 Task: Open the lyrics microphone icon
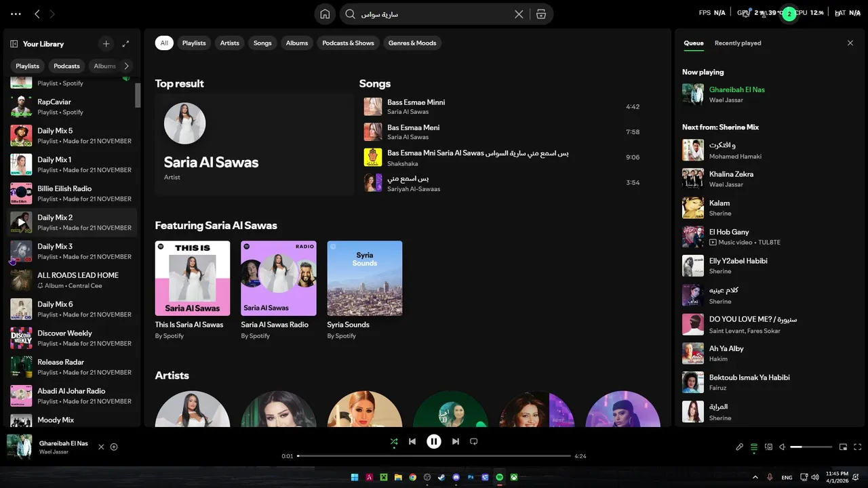click(740, 447)
